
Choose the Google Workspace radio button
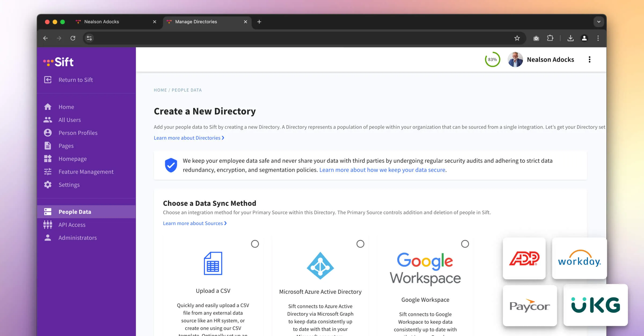pyautogui.click(x=465, y=244)
